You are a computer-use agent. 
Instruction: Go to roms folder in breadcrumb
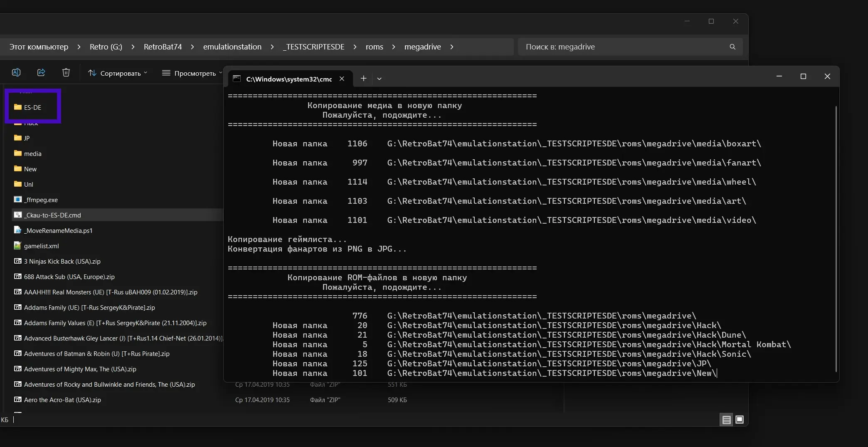(x=374, y=47)
